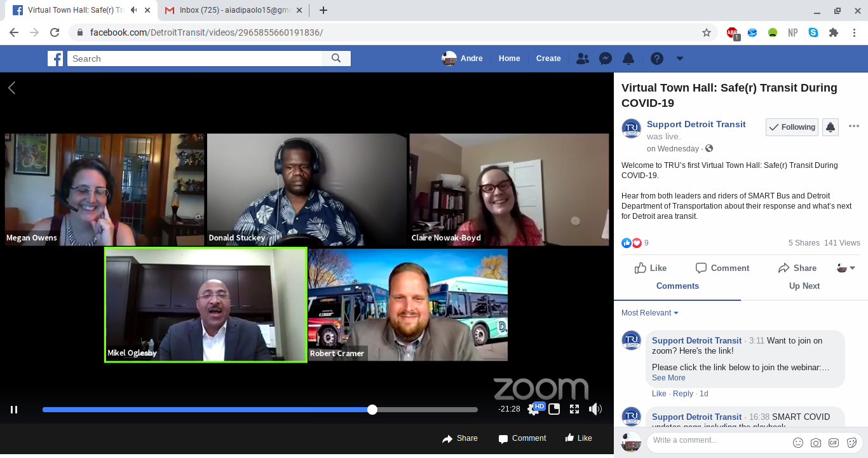Click the video progress bar handle

pos(372,410)
